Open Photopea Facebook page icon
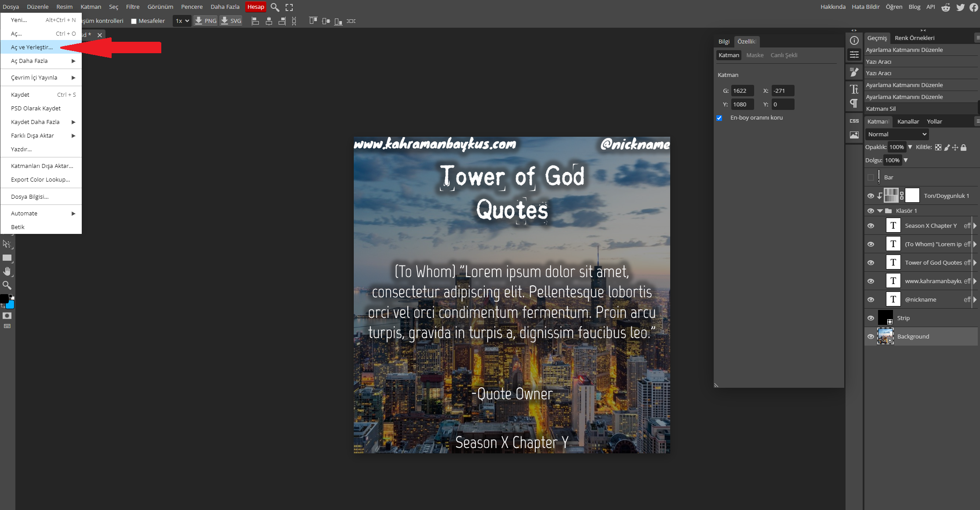This screenshot has height=510, width=980. [974, 7]
